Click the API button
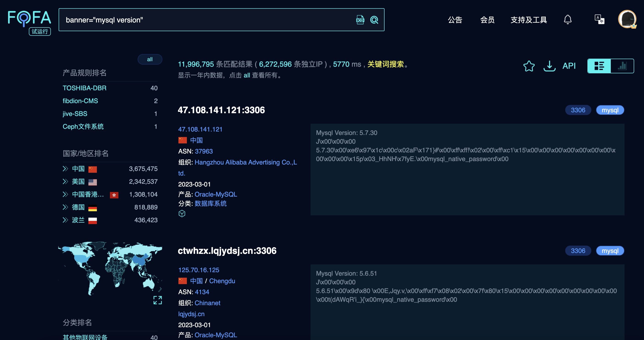Screen dimensions: 644x340 [x=569, y=66]
